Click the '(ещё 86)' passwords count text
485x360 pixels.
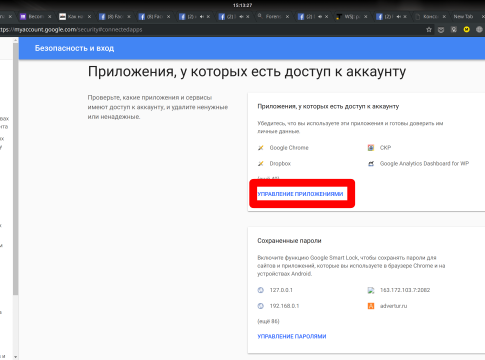tap(268, 321)
